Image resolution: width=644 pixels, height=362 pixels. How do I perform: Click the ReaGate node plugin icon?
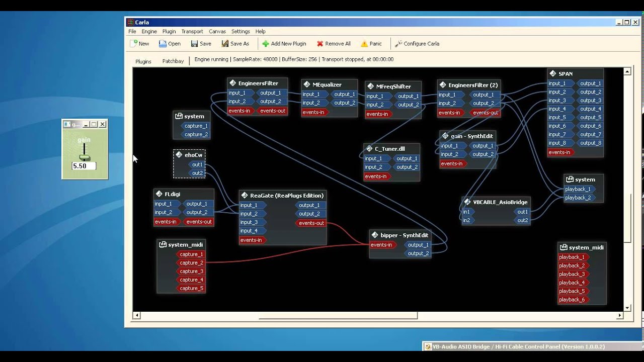click(x=244, y=195)
